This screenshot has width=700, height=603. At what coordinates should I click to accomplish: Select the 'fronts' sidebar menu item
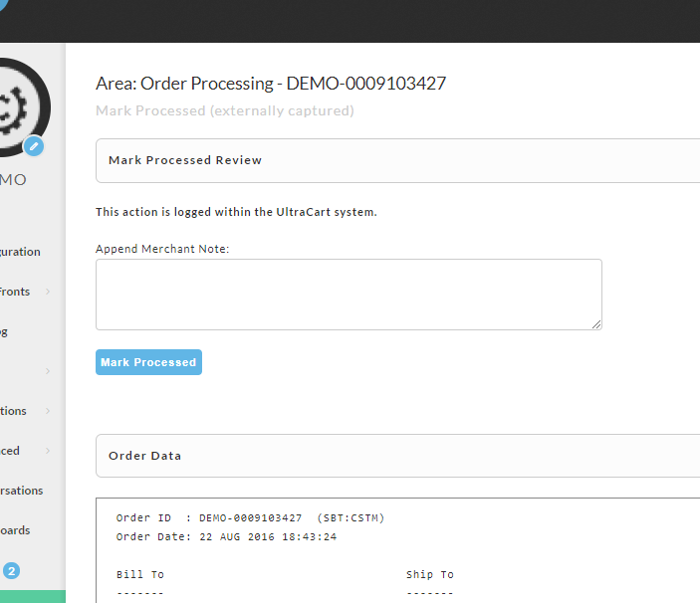coord(15,292)
